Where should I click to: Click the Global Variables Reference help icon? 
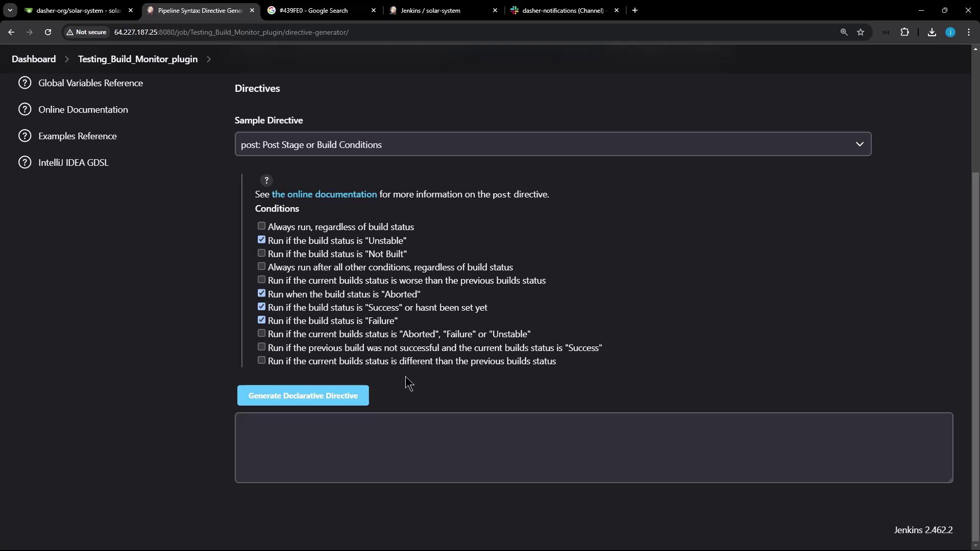pos(24,83)
